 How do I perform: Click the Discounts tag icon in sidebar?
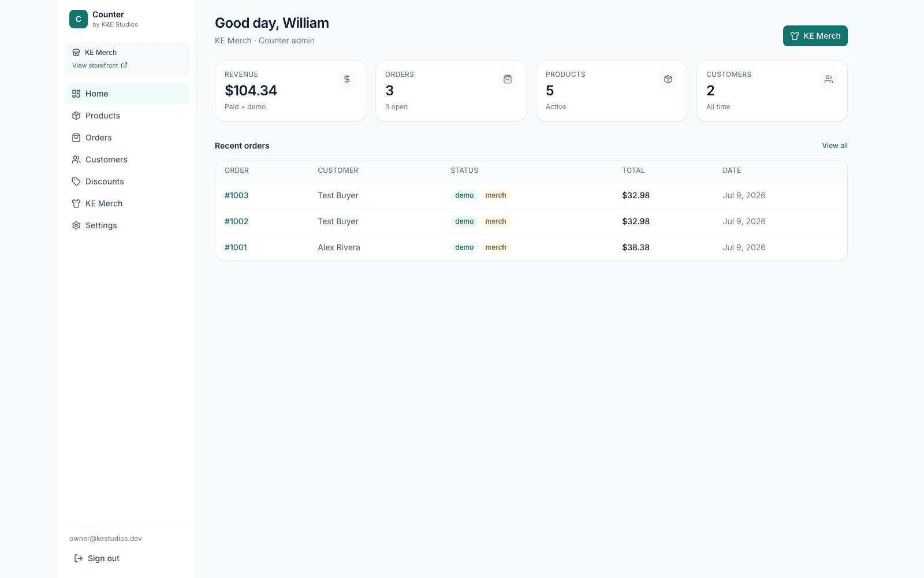76,181
